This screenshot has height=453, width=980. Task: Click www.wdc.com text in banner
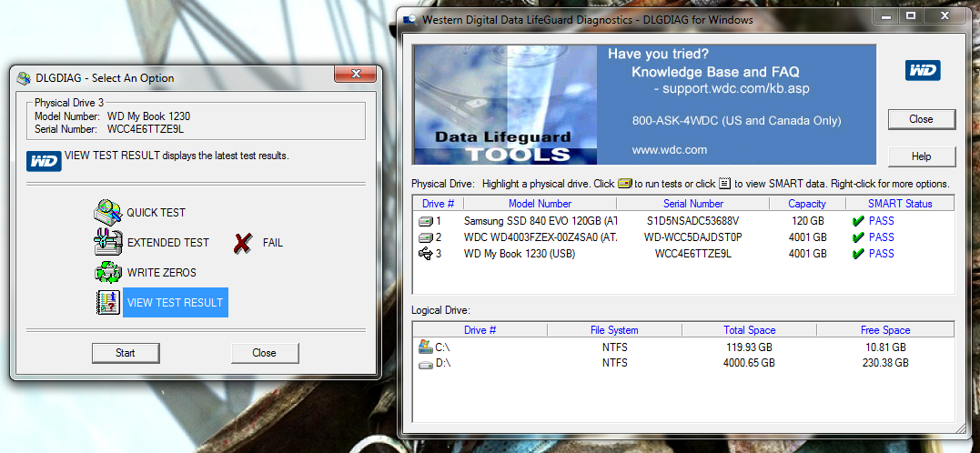(x=669, y=150)
